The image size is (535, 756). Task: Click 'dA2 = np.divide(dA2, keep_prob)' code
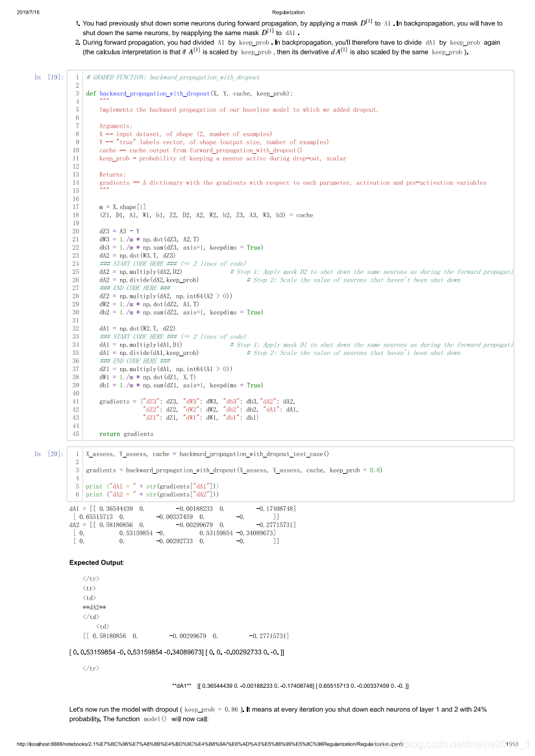click(149, 280)
